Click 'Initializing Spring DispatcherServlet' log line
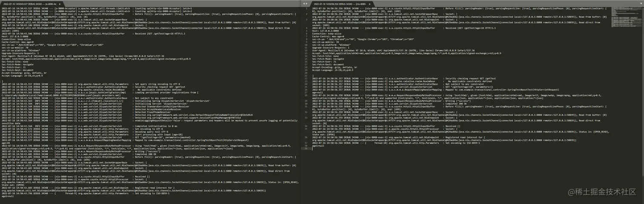644x204 pixels. coord(106,101)
